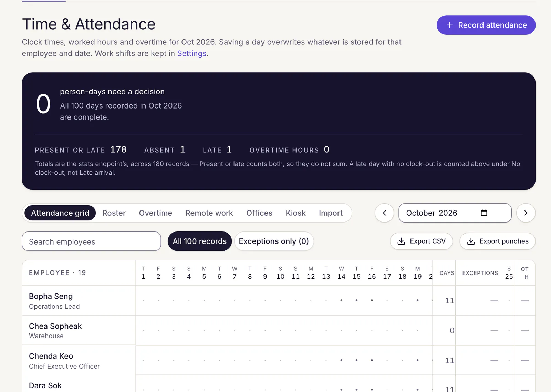Select employee Dara Sok

(x=45, y=385)
